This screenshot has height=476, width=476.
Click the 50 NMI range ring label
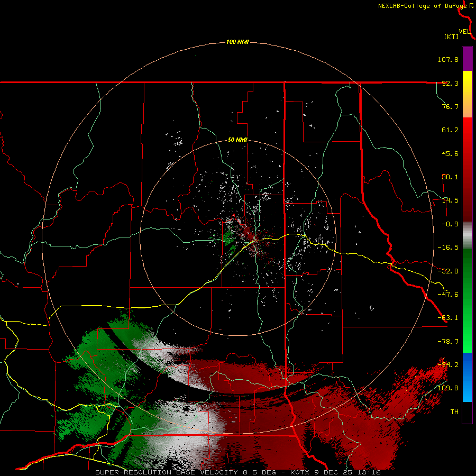[237, 140]
